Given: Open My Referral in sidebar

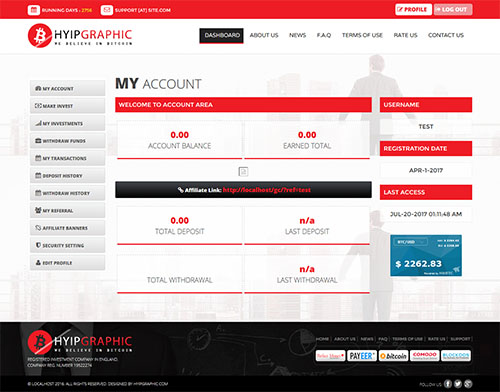Looking at the screenshot, I should tap(67, 210).
